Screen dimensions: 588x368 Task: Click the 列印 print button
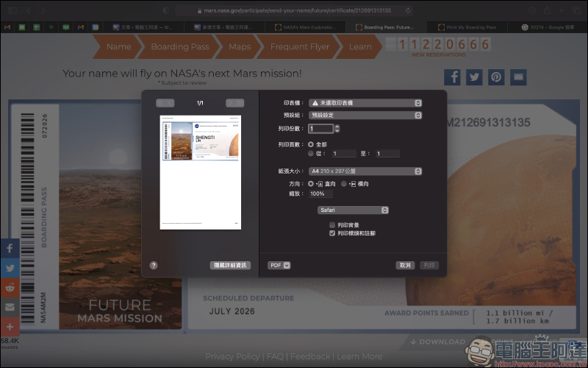[429, 266]
